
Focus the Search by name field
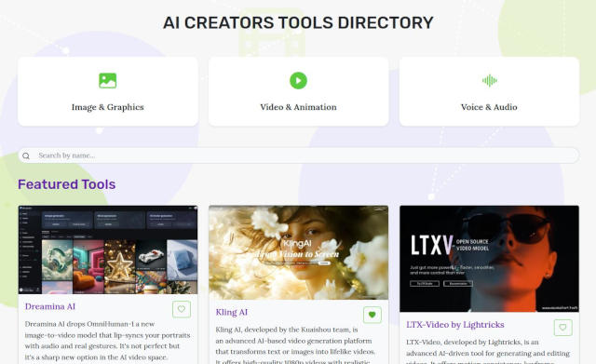tap(298, 155)
